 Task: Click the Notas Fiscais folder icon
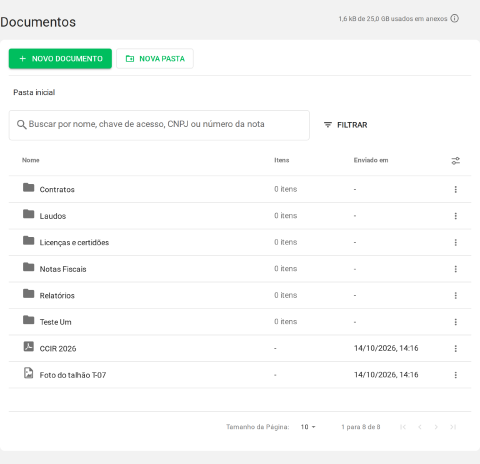29,267
